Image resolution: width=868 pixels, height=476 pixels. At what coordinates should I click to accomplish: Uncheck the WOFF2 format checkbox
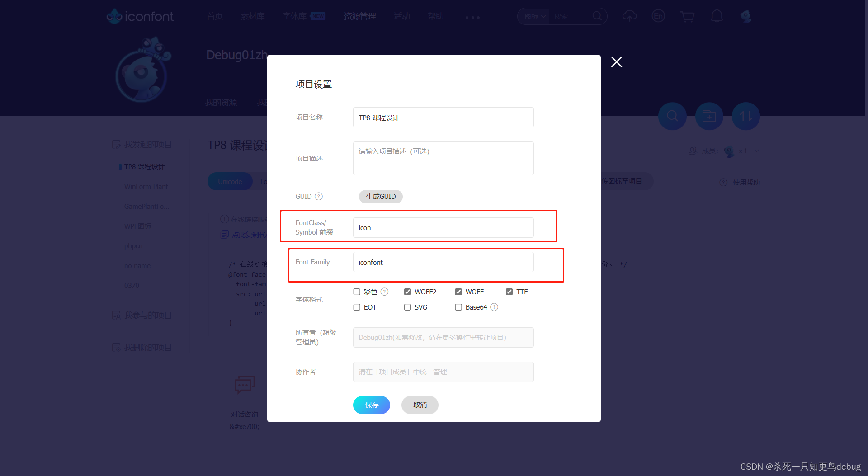[407, 292]
